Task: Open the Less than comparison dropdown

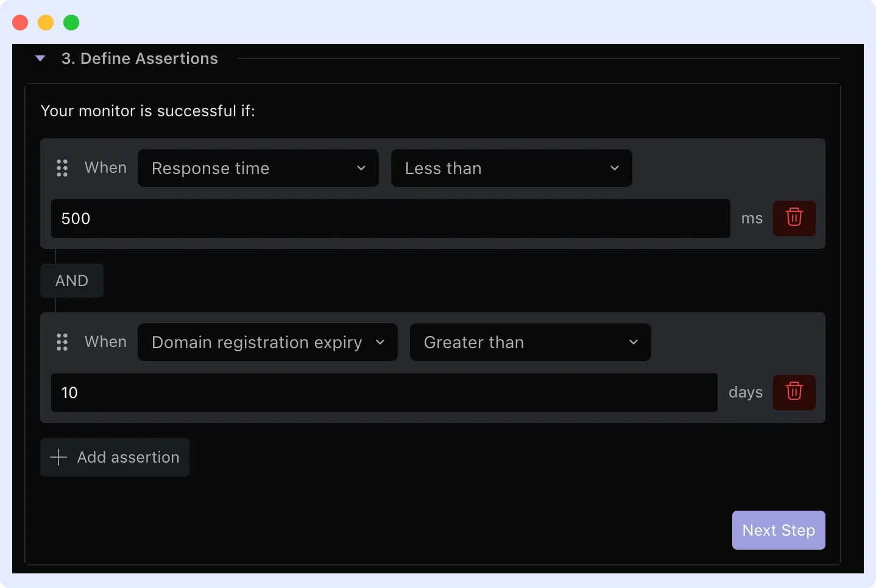Action: click(x=511, y=168)
